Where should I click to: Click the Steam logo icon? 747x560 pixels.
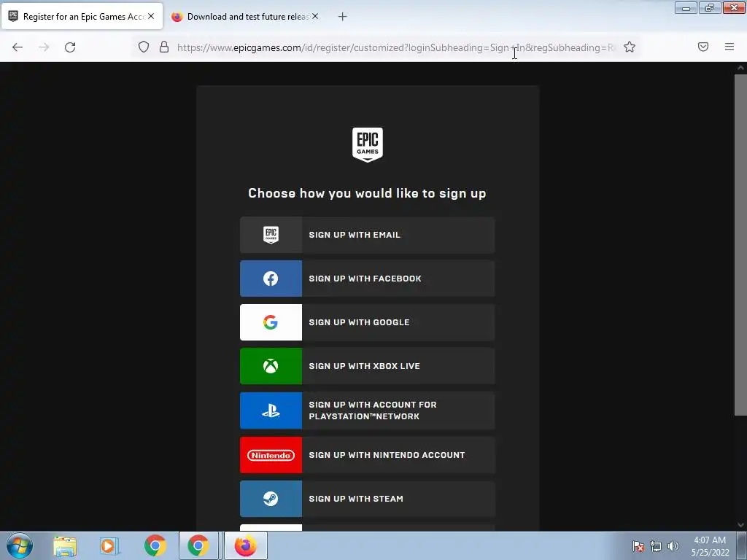[x=271, y=499]
